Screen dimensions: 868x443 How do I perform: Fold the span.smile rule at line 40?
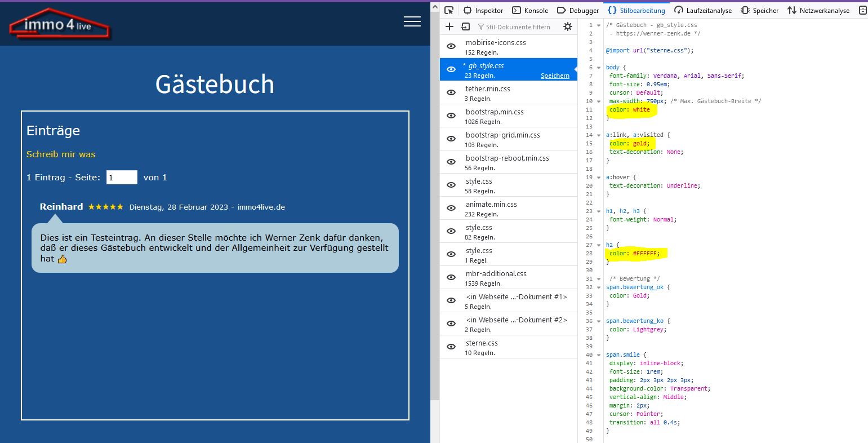point(599,355)
